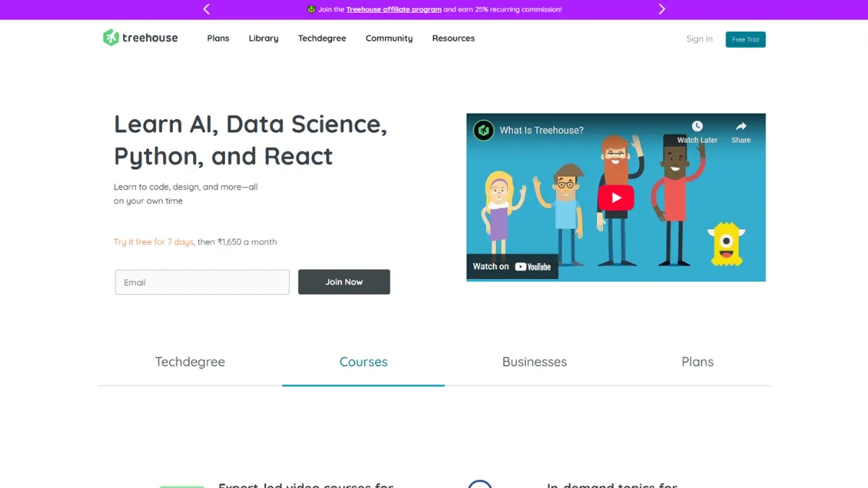Switch to the Businesses tab
The image size is (868, 488).
pyautogui.click(x=535, y=362)
